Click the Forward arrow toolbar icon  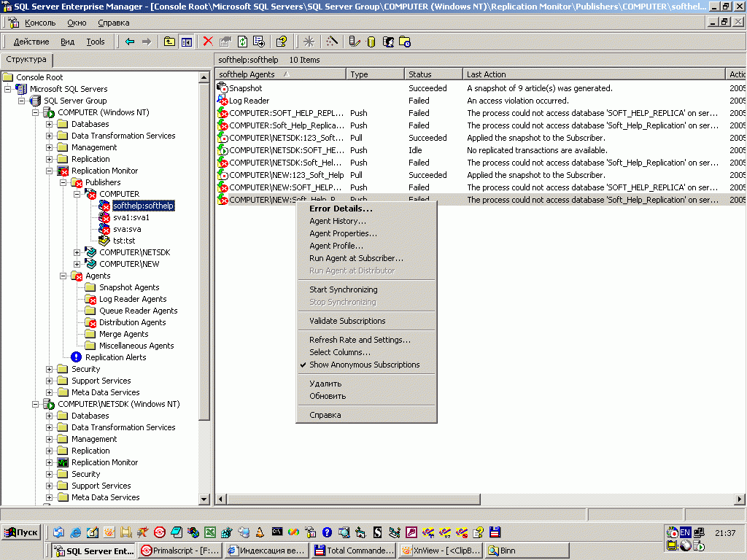pyautogui.click(x=146, y=42)
